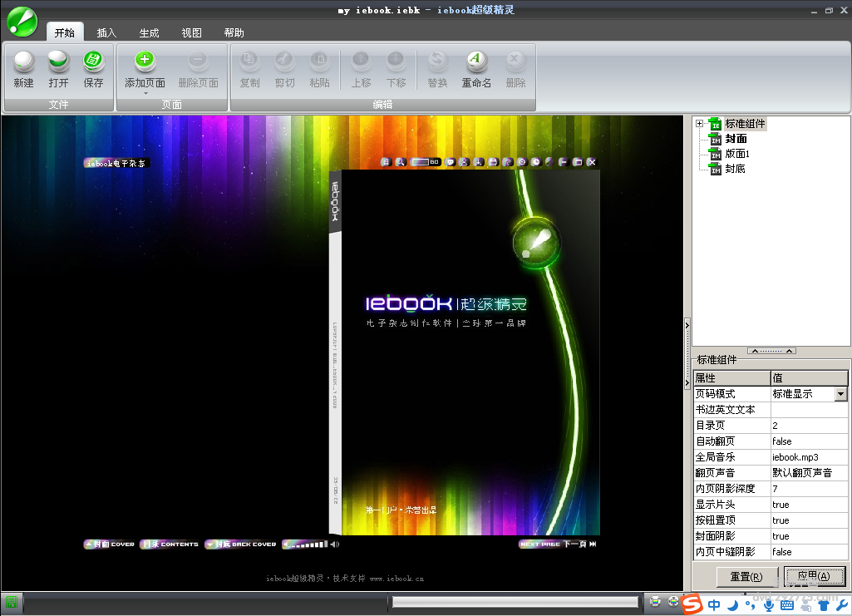Click the 书边英文文本 value field
Screen dimensions: 852x616
coord(809,410)
